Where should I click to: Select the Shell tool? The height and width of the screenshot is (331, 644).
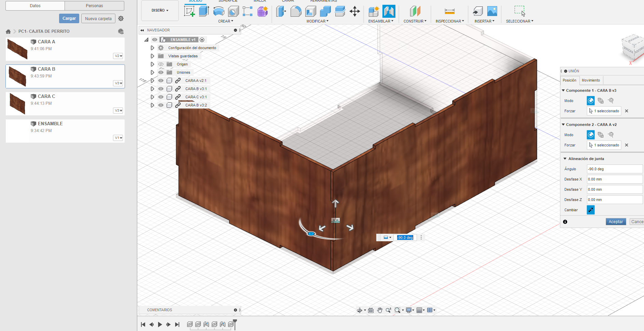coord(310,11)
